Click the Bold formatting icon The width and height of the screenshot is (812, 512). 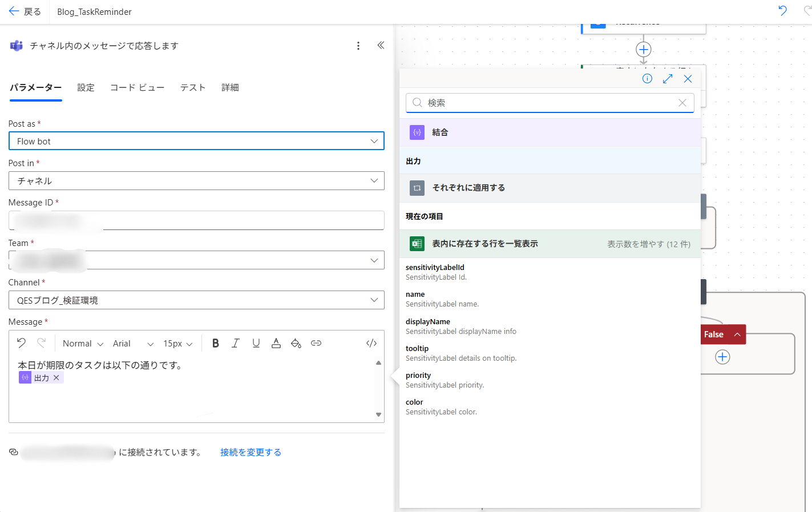(x=216, y=343)
